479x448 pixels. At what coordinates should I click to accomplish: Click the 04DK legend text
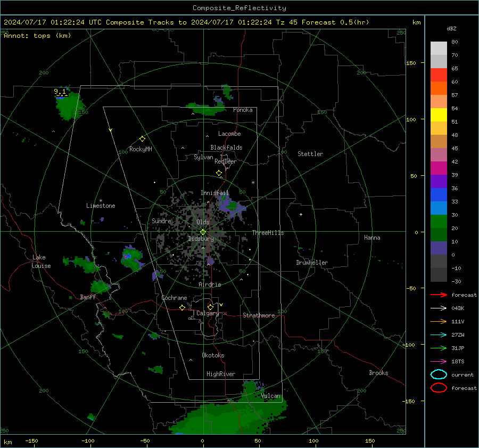(458, 308)
